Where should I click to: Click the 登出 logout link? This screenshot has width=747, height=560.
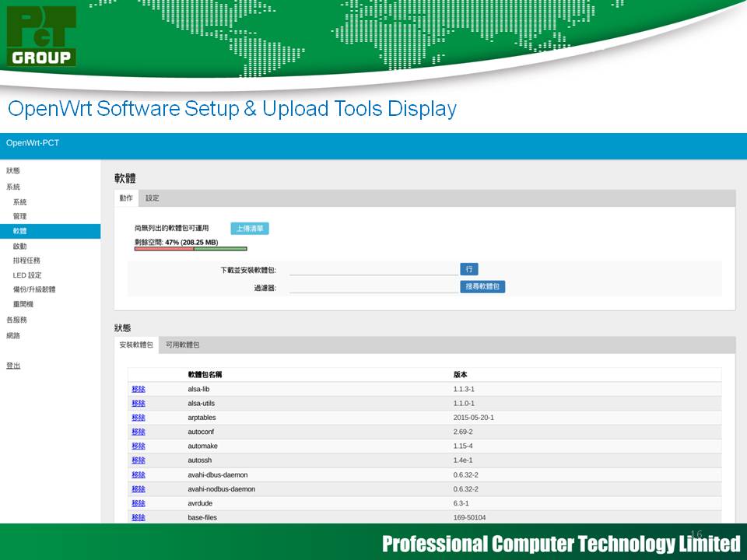13,366
